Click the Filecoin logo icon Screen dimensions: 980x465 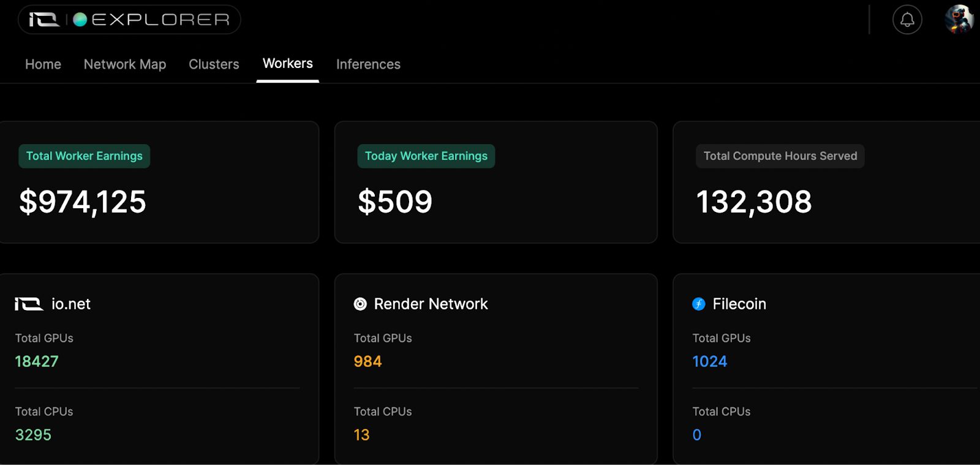(699, 304)
